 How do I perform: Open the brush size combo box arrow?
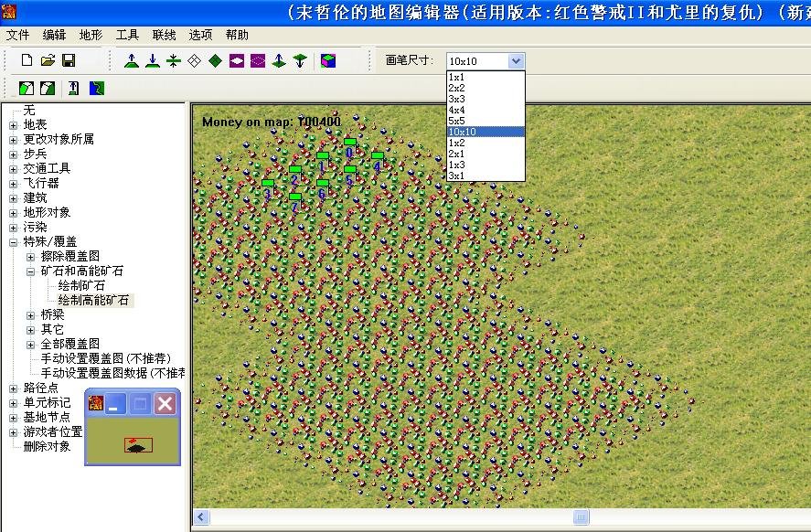pos(516,61)
